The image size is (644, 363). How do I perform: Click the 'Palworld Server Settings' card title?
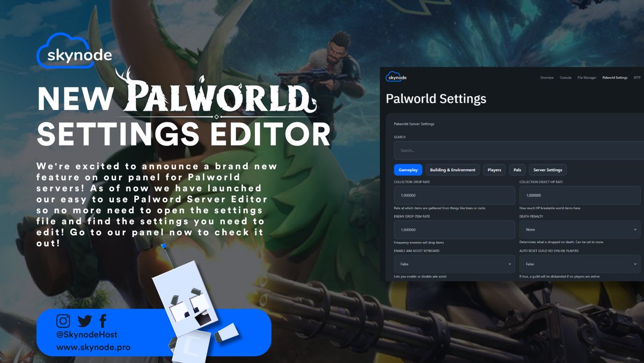click(x=414, y=124)
